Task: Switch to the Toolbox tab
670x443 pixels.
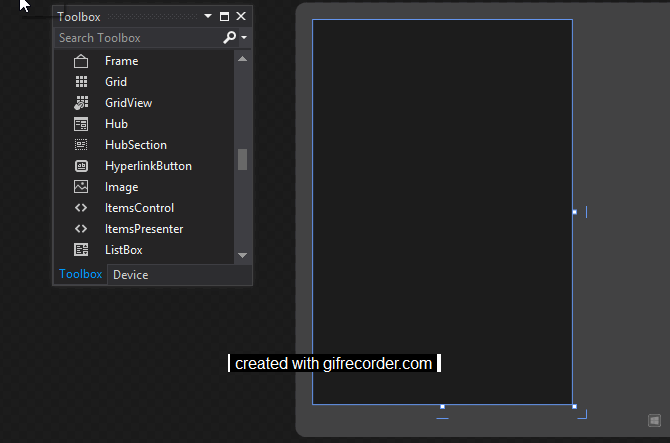Action: 80,274
